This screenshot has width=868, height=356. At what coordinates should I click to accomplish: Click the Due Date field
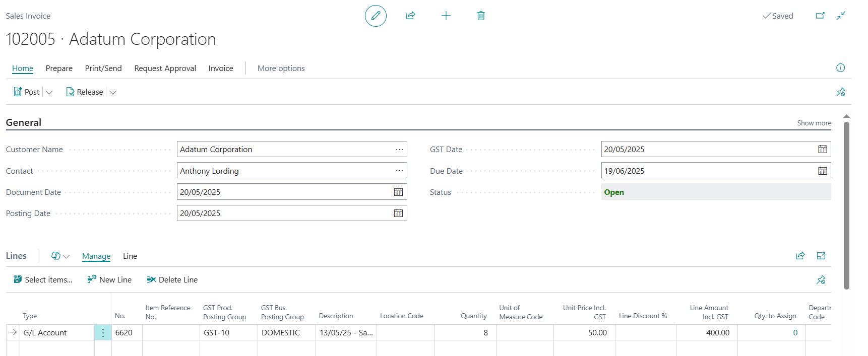[716, 171]
